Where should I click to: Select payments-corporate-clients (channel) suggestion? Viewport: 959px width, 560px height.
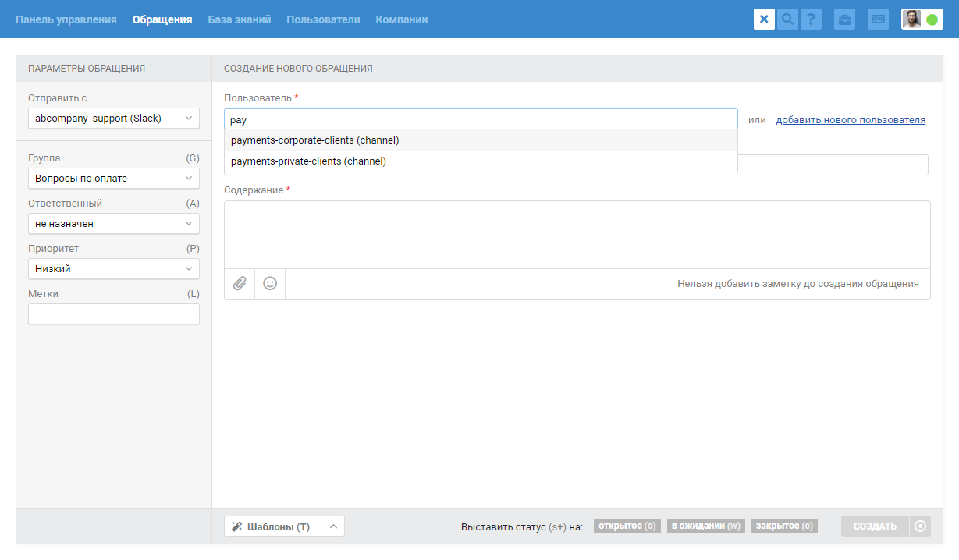pos(481,140)
